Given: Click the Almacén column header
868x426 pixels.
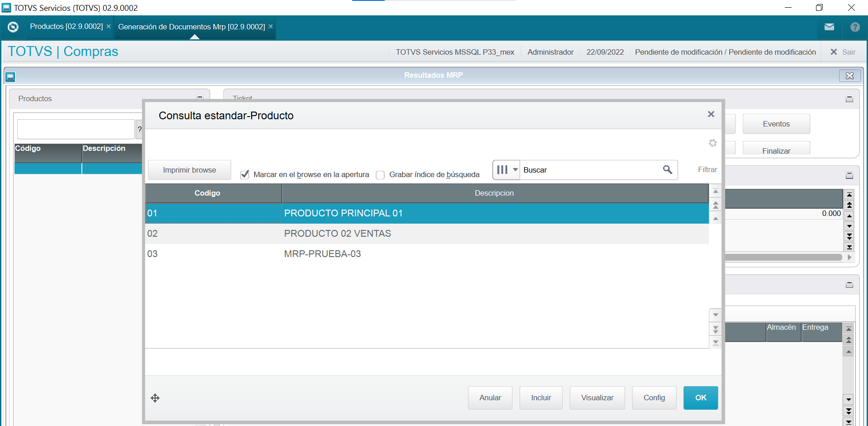Looking at the screenshot, I should 783,332.
